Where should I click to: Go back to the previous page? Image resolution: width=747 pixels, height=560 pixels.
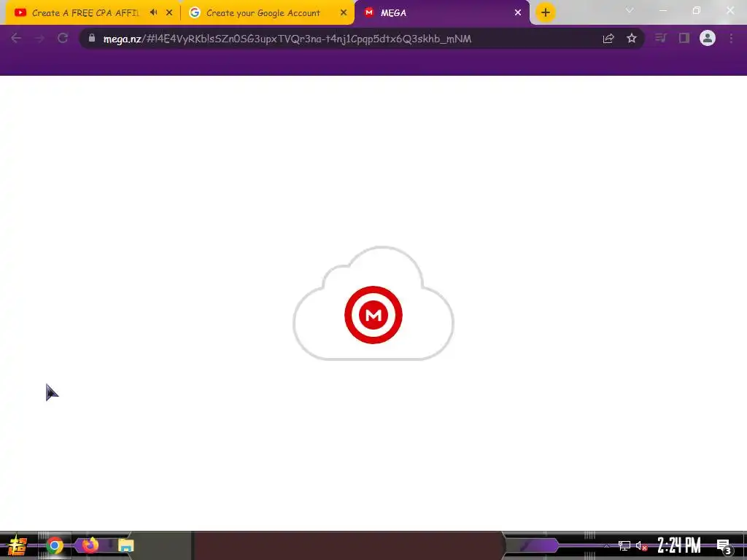pos(16,38)
